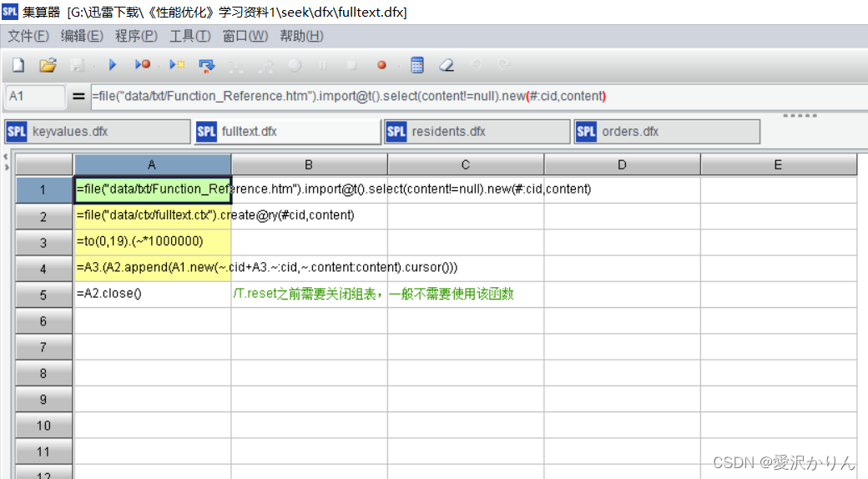868x479 pixels.
Task: Select row 8 header
Action: point(43,373)
